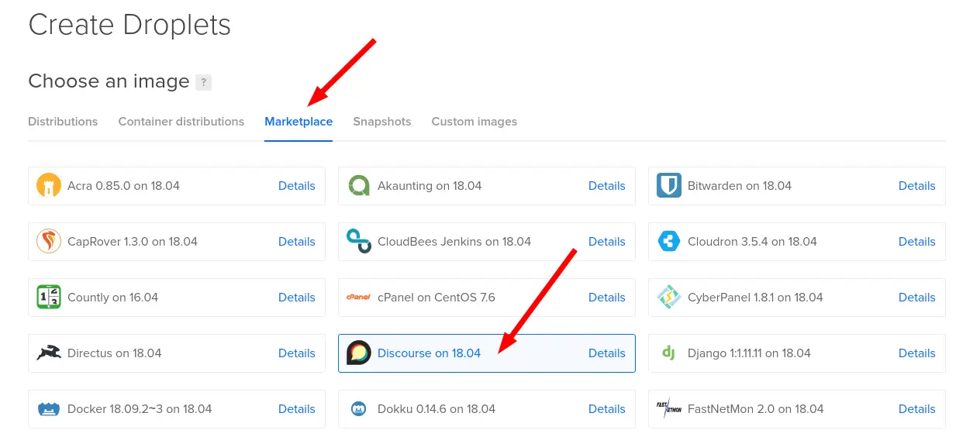Screen dimensions: 980x444
Task: Click the help question mark beside Choose an image
Action: [203, 82]
